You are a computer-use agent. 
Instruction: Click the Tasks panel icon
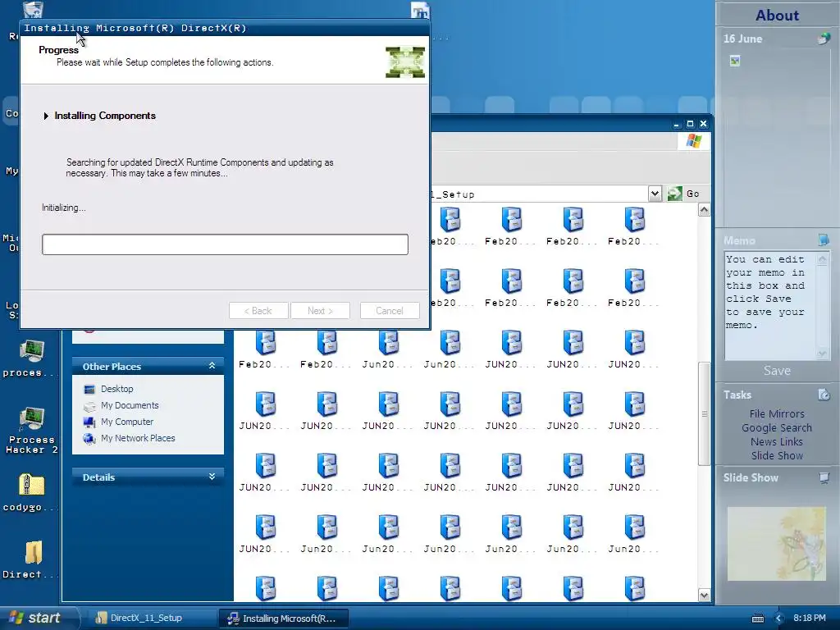(824, 395)
